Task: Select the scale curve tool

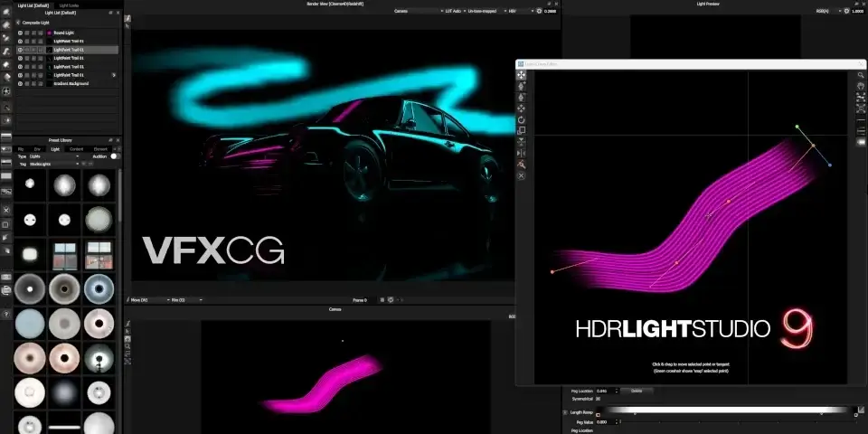Action: 521,130
